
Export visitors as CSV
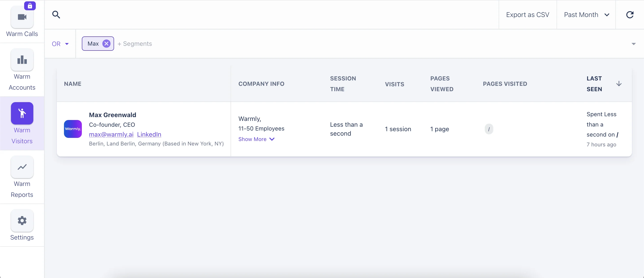tap(527, 15)
